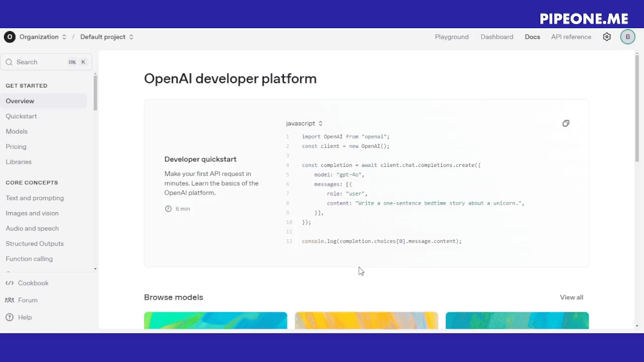Change the javascript language dropdown
The height and width of the screenshot is (362, 644).
point(304,123)
